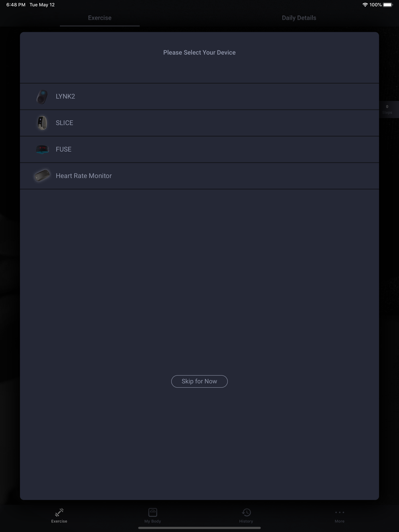Tap the LYNK2 device image
This screenshot has width=399, height=532.
coord(42,97)
